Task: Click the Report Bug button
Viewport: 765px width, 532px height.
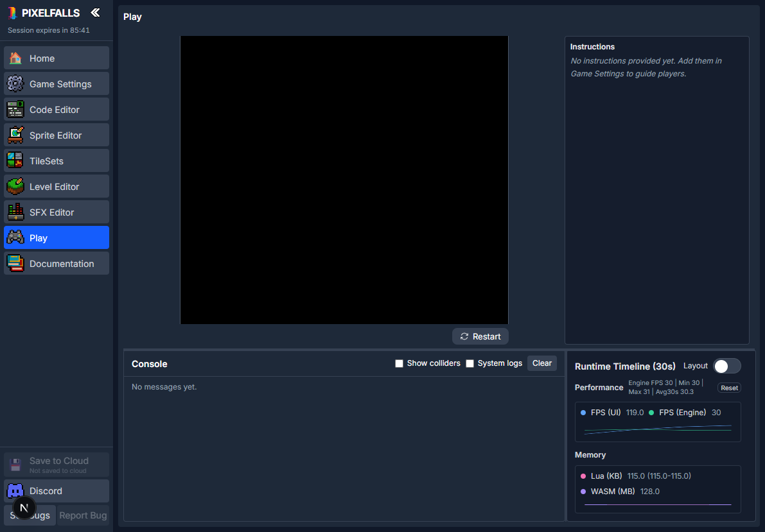Action: click(x=83, y=515)
